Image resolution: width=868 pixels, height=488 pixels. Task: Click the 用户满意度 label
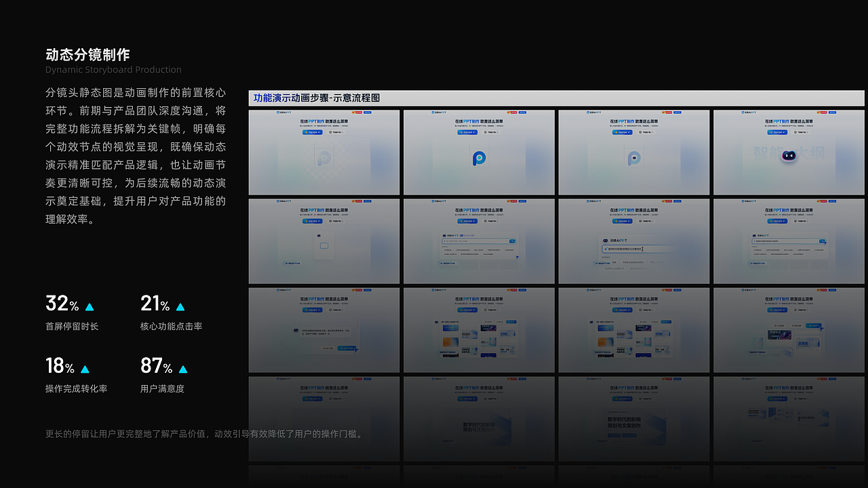point(162,389)
